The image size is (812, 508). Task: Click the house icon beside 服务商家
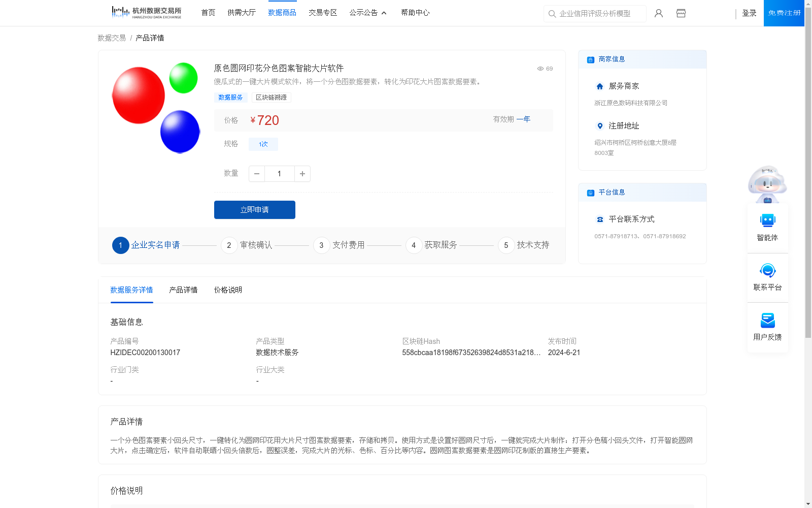[600, 86]
